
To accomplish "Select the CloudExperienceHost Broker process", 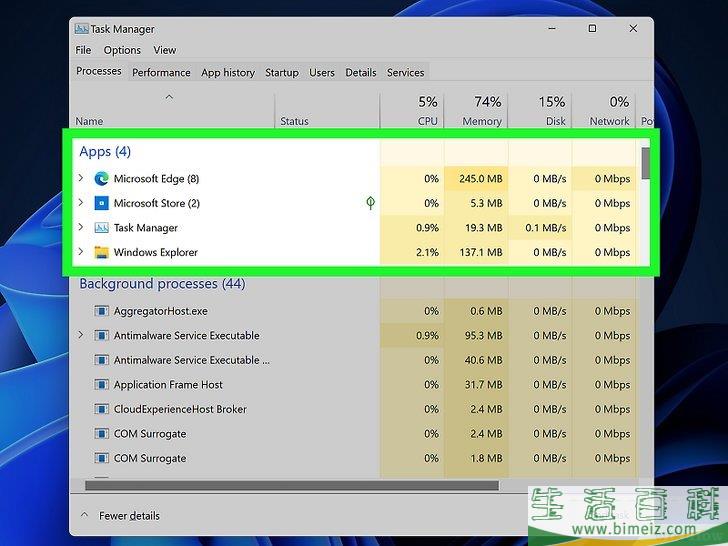I will tap(180, 409).
